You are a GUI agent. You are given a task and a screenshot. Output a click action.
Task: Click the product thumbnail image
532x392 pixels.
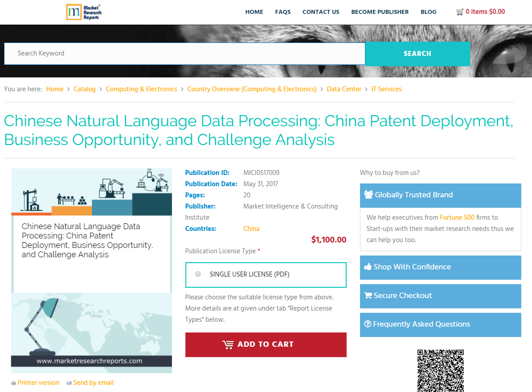(91, 270)
